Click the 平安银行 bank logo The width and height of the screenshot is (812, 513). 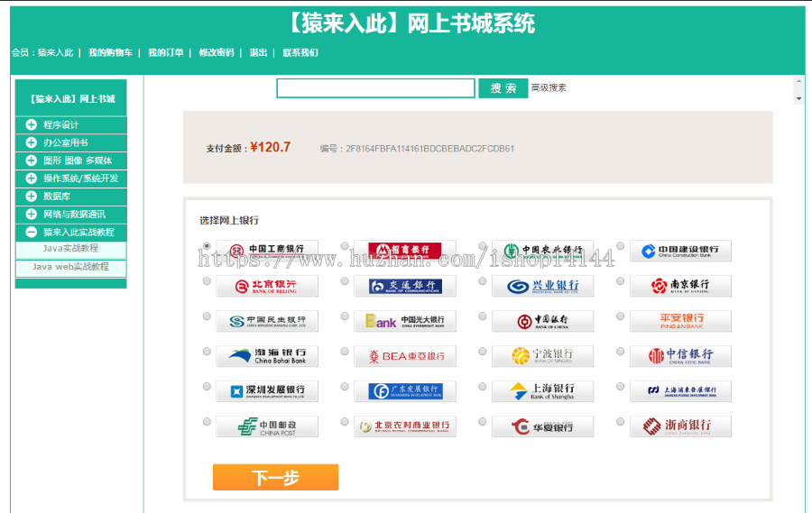point(680,321)
